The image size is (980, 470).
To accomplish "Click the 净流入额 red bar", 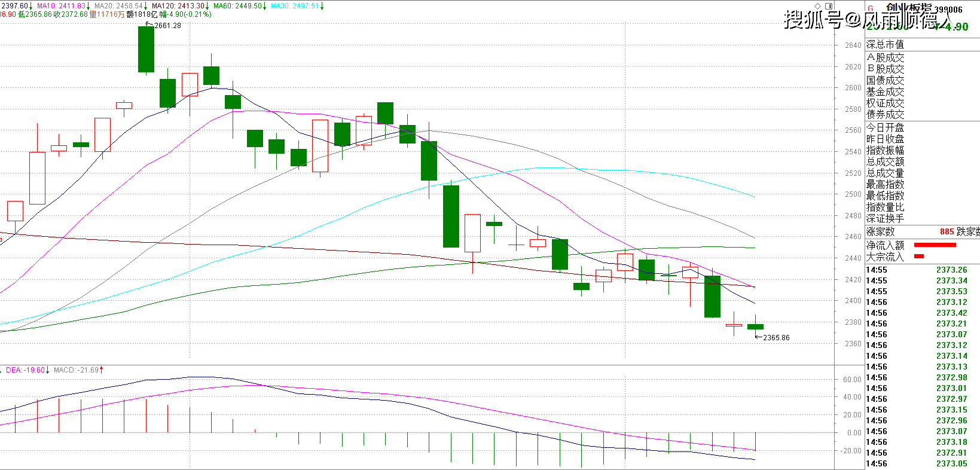I will (x=935, y=245).
